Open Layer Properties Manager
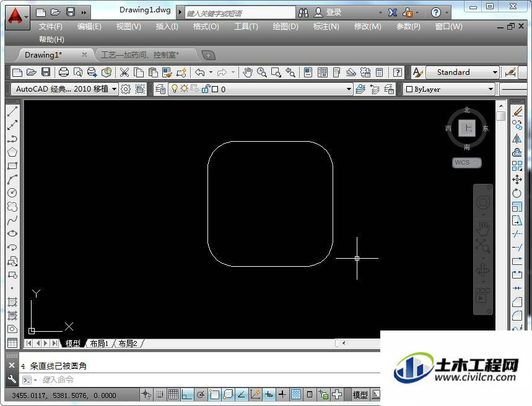This screenshot has width=532, height=406. [160, 89]
